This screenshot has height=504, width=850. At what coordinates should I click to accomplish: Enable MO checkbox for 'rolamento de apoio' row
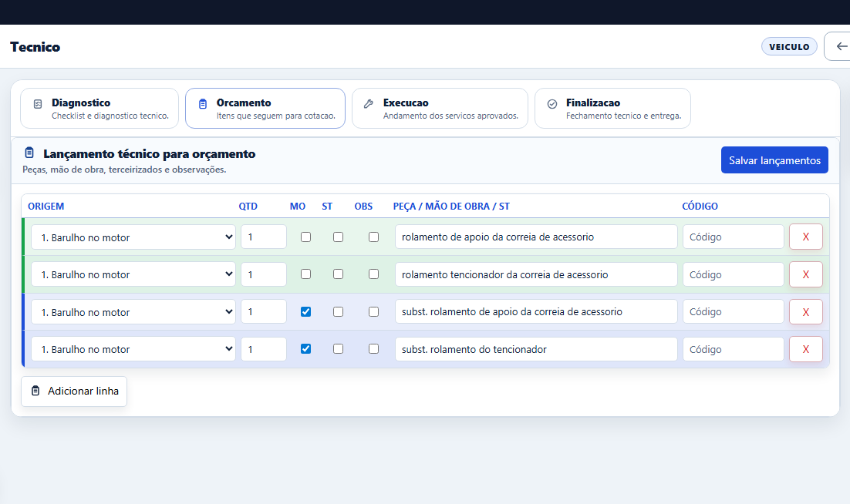click(305, 237)
